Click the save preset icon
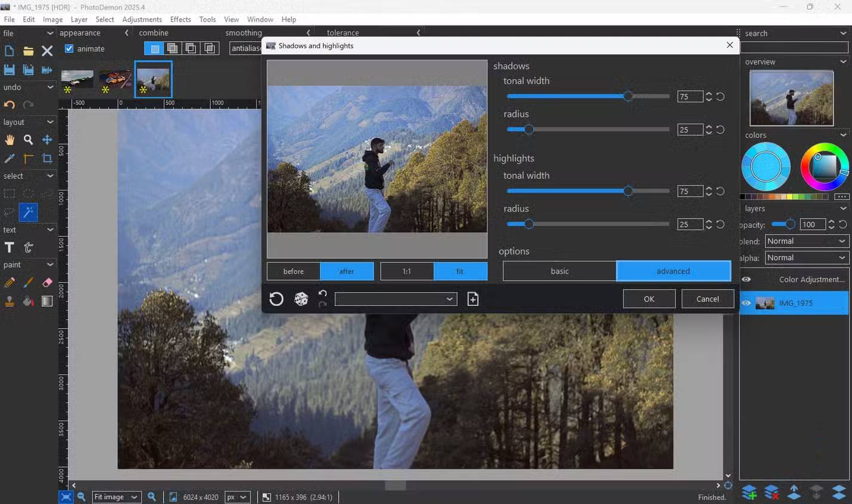852x504 pixels. tap(473, 299)
